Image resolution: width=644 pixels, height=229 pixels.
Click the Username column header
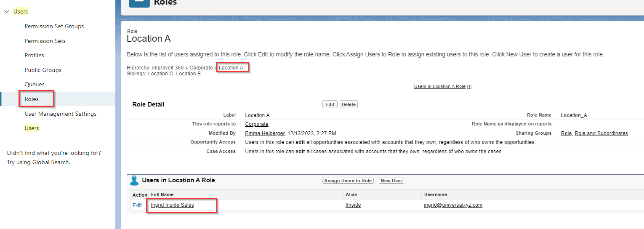click(x=435, y=194)
